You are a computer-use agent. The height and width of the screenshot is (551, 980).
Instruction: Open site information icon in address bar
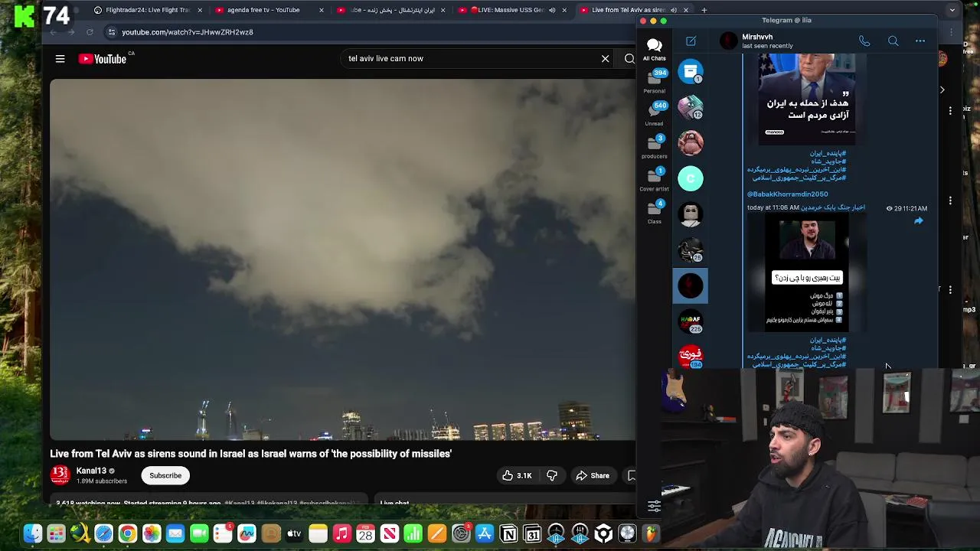pos(111,32)
